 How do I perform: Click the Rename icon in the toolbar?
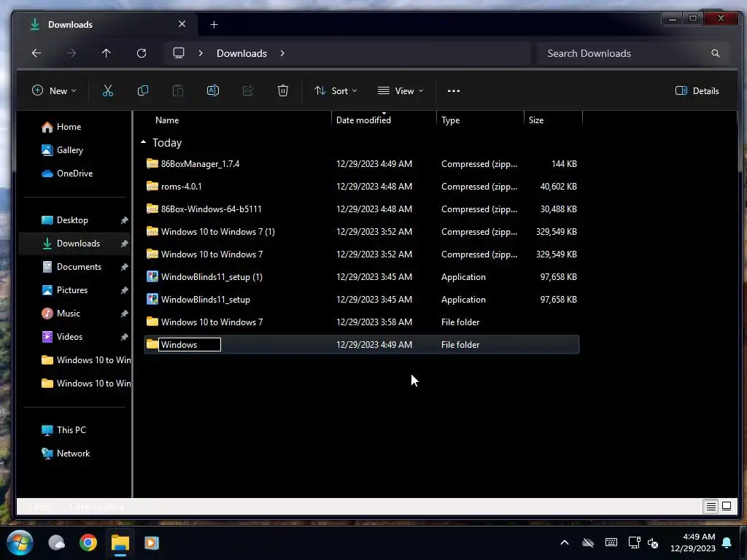[x=212, y=90]
